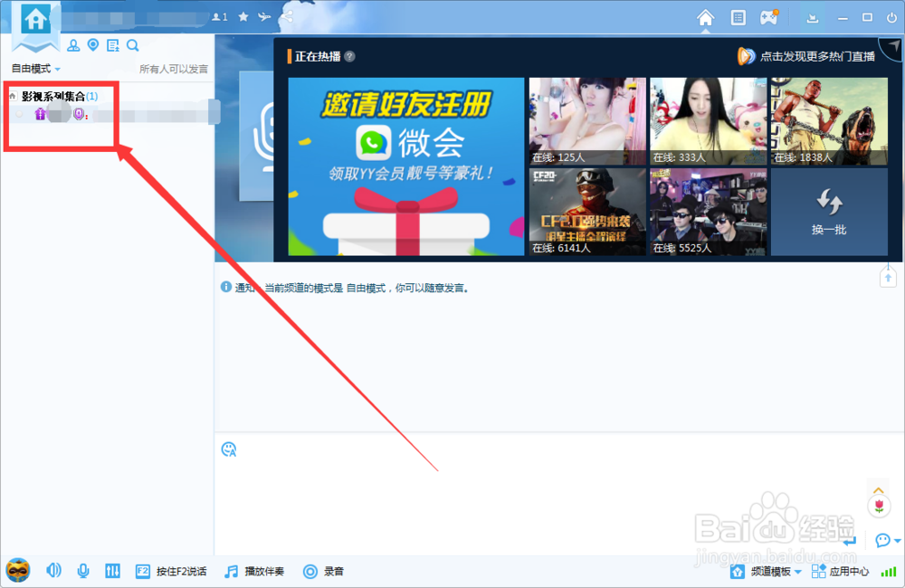Screen dimensions: 905x588
Task: Click the 自由模式 link in notice message
Action: 366,288
